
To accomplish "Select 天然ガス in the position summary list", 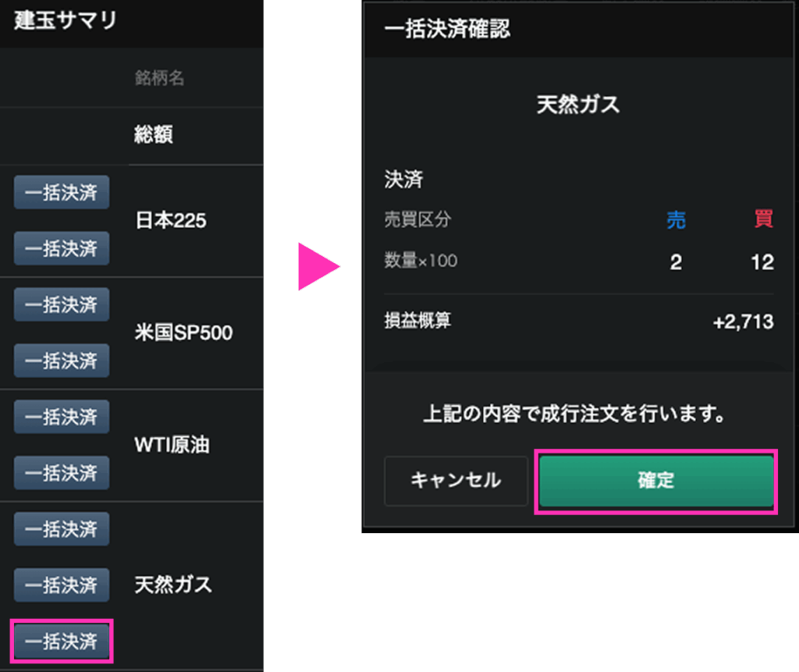I will (x=172, y=585).
